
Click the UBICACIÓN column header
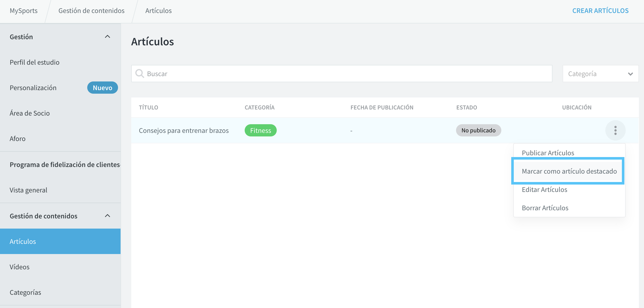577,107
